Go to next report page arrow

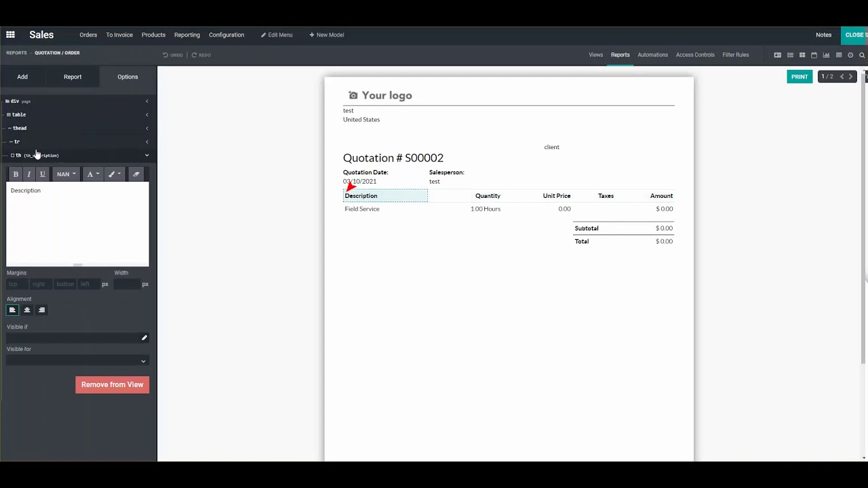851,77
